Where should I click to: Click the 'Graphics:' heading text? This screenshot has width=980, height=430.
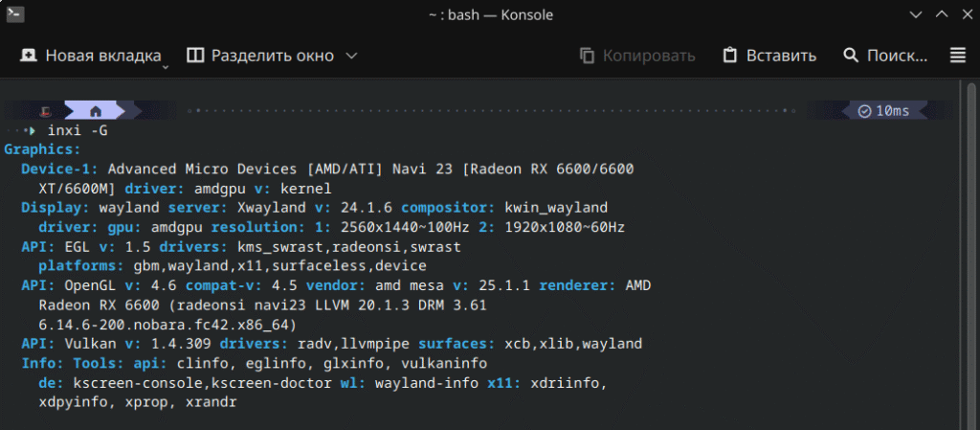coord(42,149)
